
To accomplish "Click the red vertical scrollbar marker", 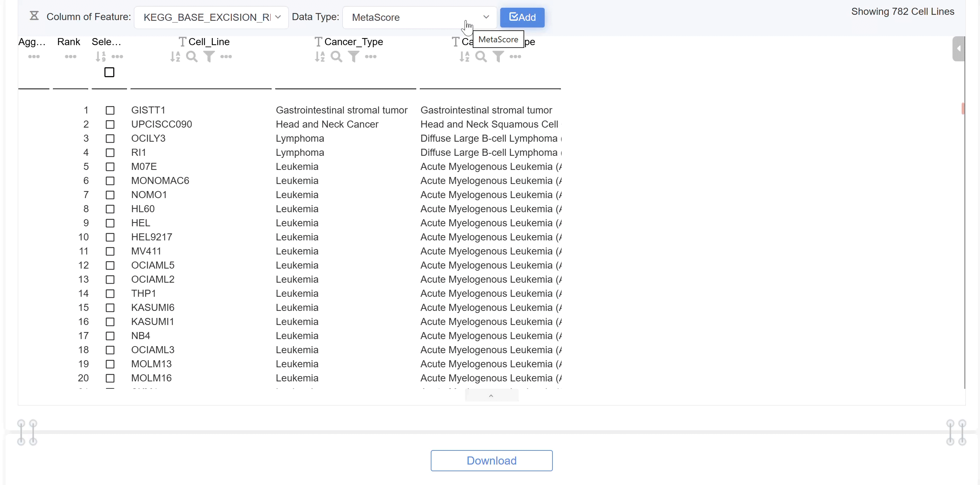I will point(962,108).
